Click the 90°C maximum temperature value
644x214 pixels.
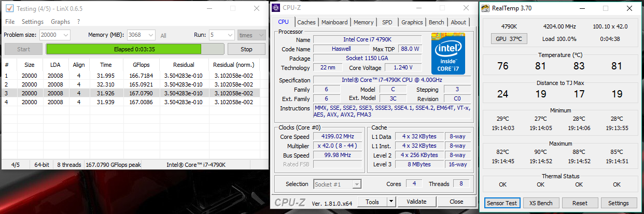pos(541,152)
